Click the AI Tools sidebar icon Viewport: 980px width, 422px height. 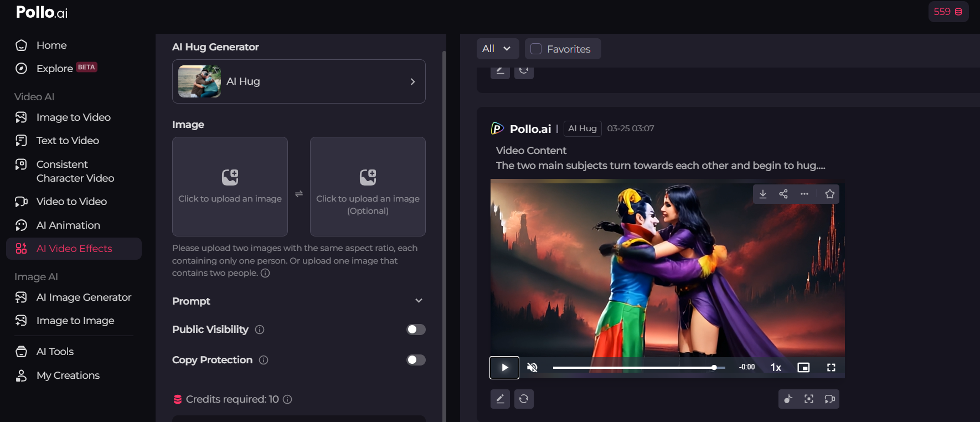click(x=21, y=352)
